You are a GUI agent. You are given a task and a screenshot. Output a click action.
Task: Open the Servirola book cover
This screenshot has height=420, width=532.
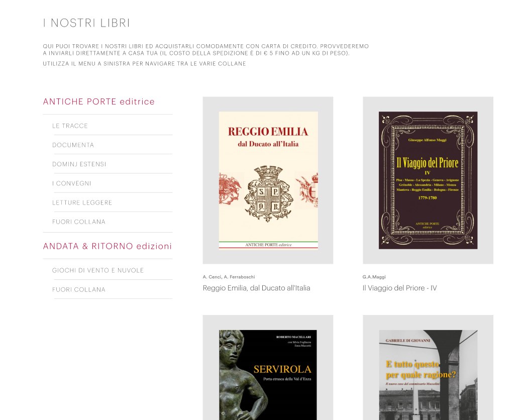click(x=268, y=375)
